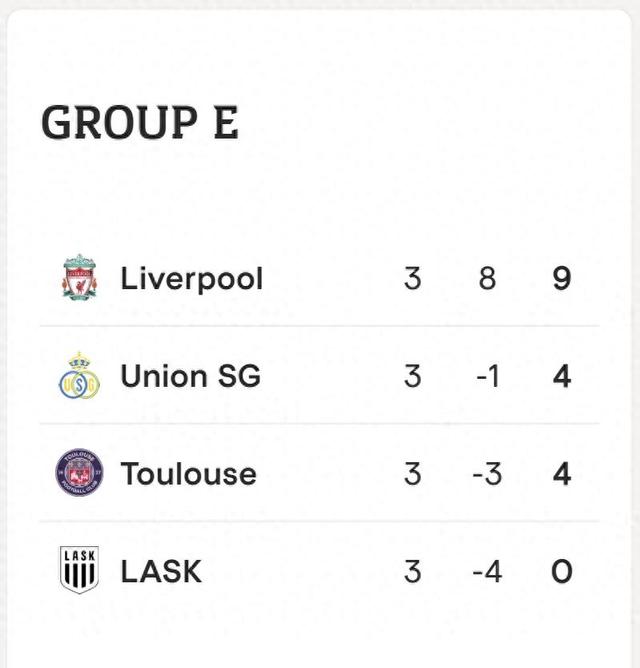The image size is (640, 668).
Task: Click the LASK club crest
Action: [x=79, y=571]
